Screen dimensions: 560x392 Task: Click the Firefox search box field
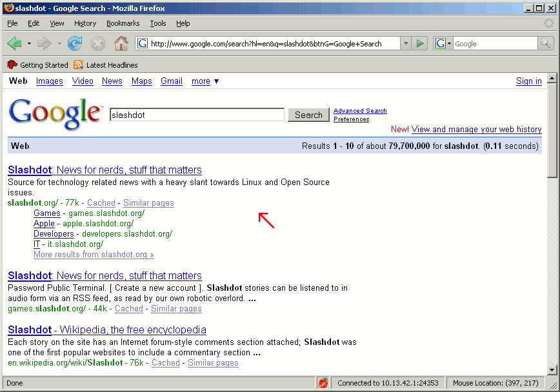point(495,44)
